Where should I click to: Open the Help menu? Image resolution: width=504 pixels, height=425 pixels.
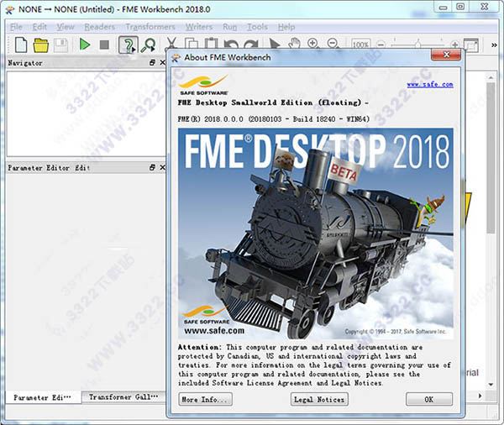[286, 27]
